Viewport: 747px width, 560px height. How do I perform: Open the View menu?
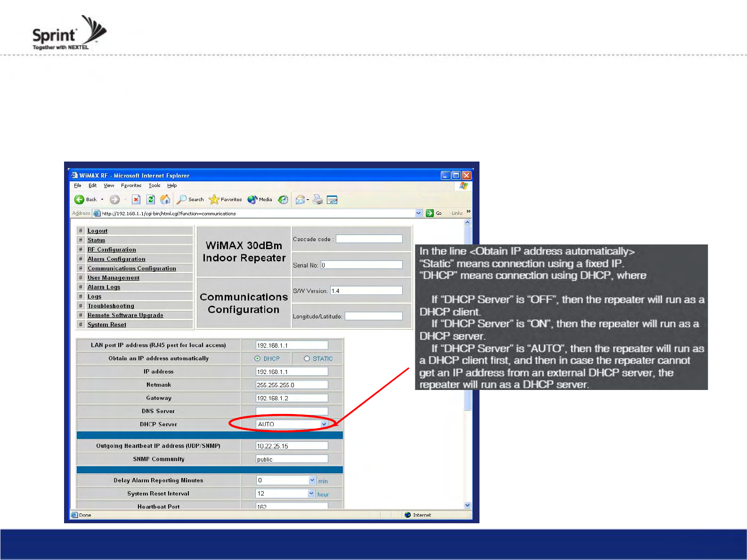point(109,186)
